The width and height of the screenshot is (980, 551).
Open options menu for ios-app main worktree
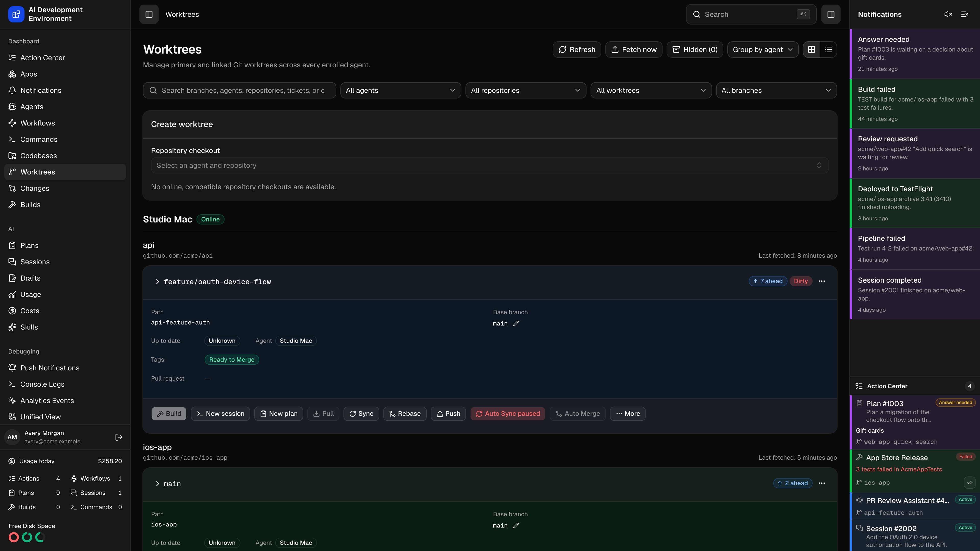tap(822, 483)
